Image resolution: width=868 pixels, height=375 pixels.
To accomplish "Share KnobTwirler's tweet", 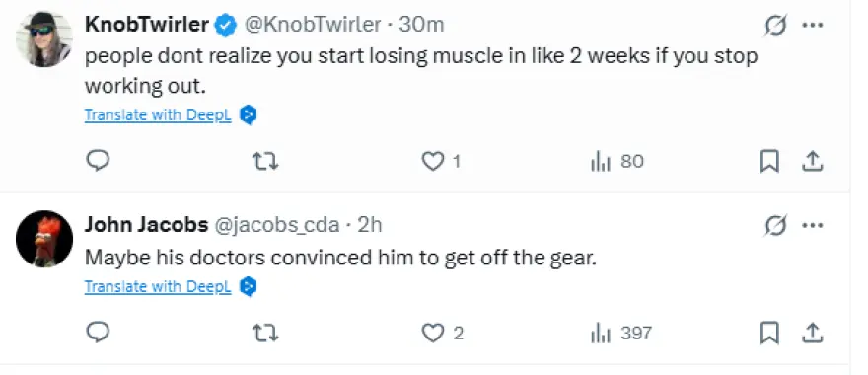I will 812,161.
